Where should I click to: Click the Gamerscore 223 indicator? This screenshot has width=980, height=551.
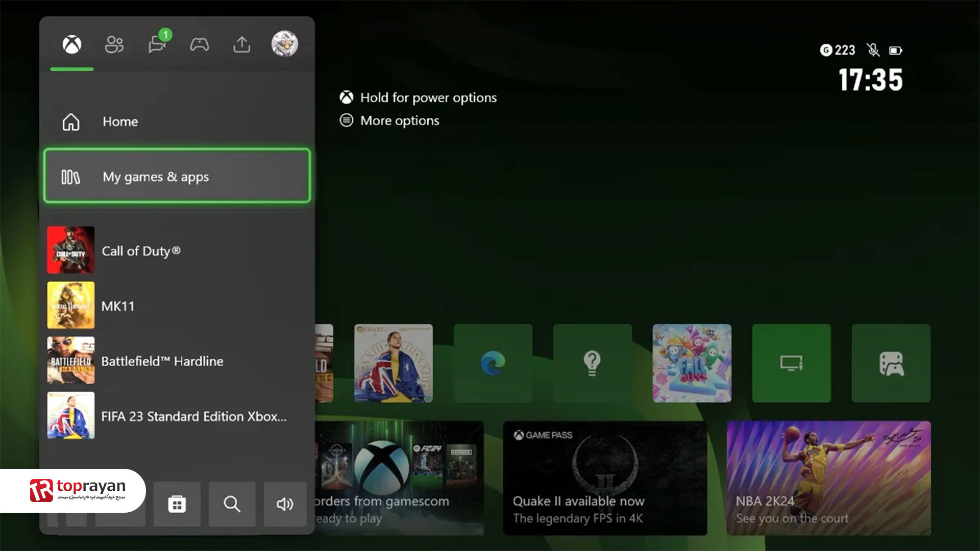(838, 50)
